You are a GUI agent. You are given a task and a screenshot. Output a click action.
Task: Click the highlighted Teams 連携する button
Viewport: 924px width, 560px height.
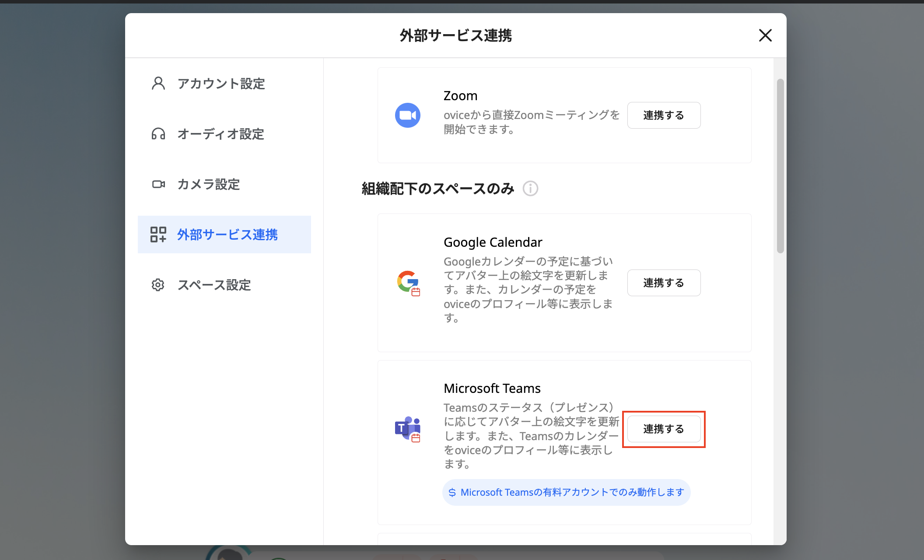pyautogui.click(x=663, y=429)
